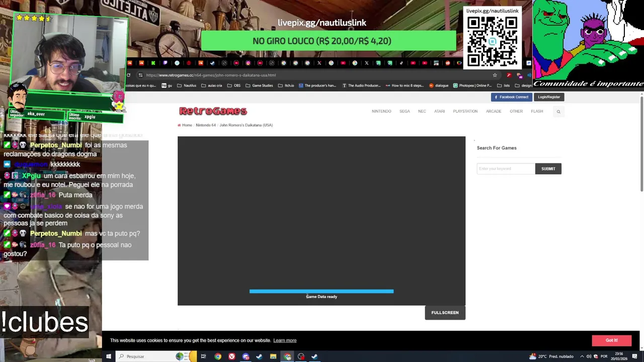Click the blue Game Data loading bar
The width and height of the screenshot is (644, 362).
click(321, 291)
